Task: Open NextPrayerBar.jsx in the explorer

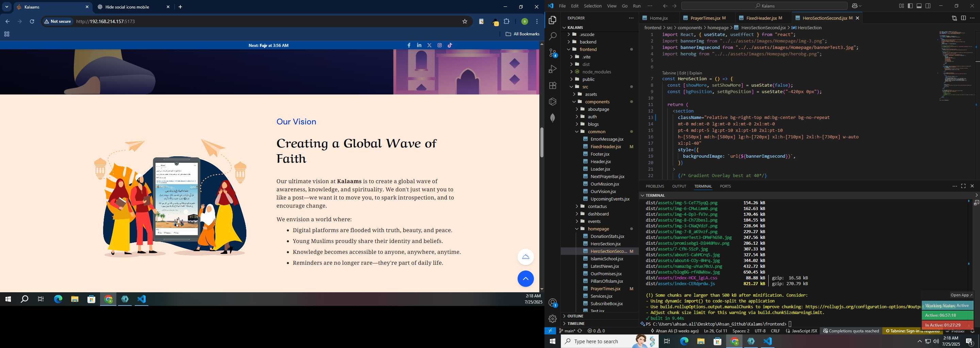Action: coord(607,177)
